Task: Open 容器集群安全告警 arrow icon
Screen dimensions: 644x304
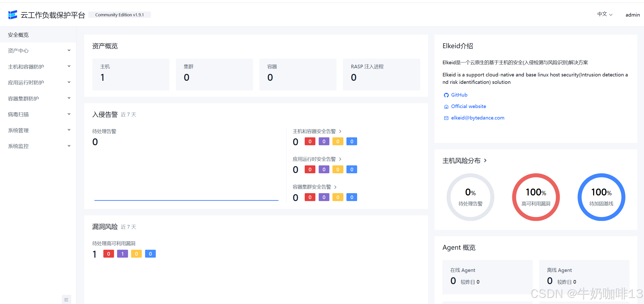Action: click(335, 187)
